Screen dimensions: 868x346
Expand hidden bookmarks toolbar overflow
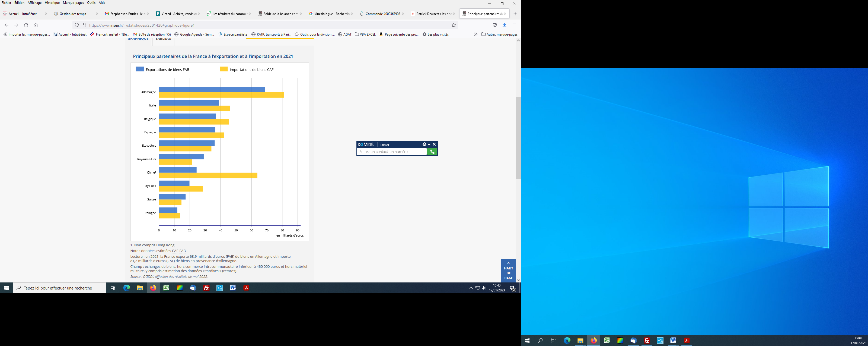[476, 34]
